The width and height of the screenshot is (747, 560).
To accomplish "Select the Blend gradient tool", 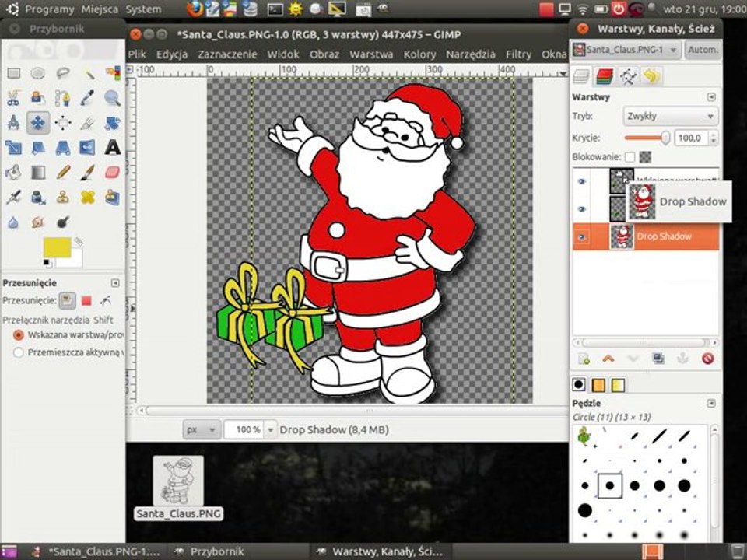I will 38,172.
